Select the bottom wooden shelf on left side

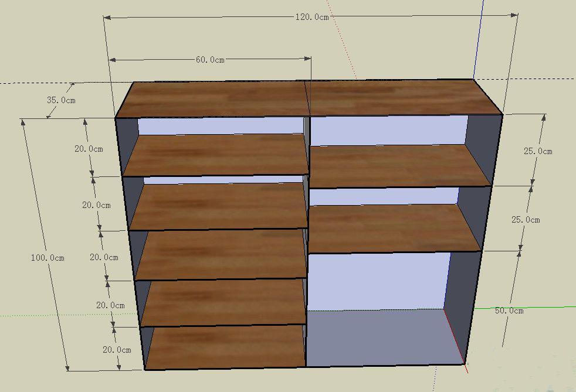(226, 347)
